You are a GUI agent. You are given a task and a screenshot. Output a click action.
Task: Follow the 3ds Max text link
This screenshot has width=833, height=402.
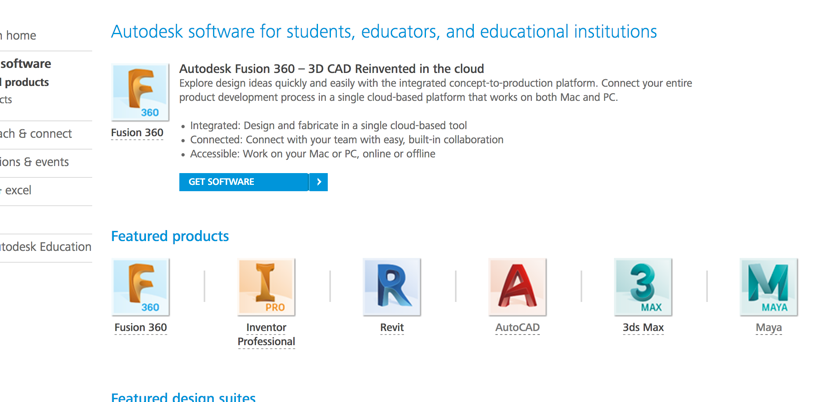643,328
